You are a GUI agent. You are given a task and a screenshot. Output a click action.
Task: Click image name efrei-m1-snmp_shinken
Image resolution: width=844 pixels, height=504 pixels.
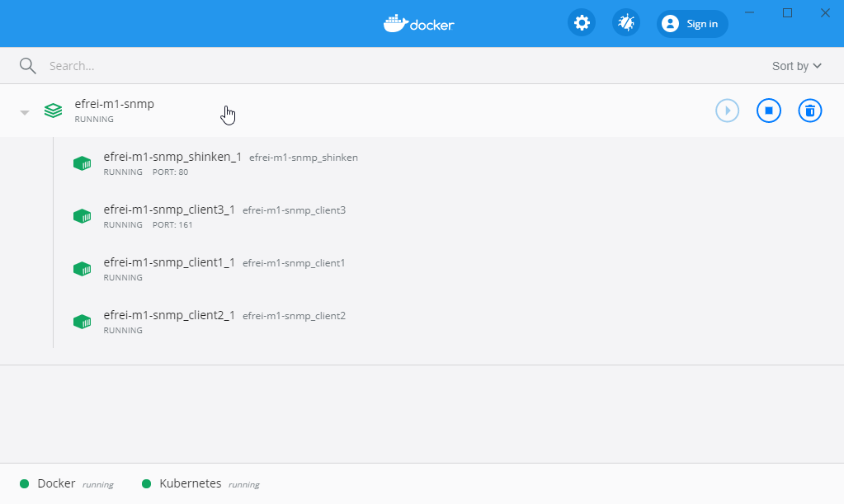[304, 158]
